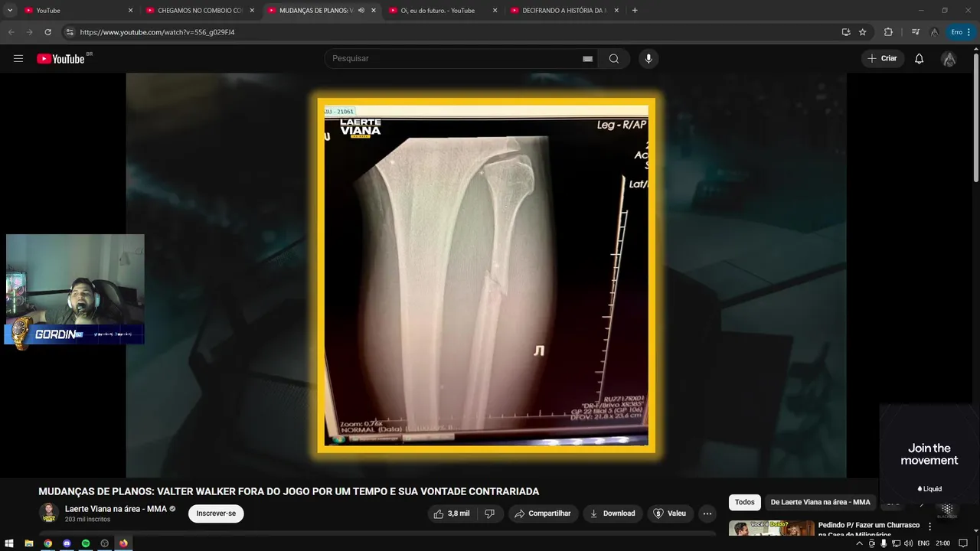Viewport: 980px width, 551px height.
Task: Mute the audio in the MUDANÇAS DE PLANOS tab
Action: point(361,11)
